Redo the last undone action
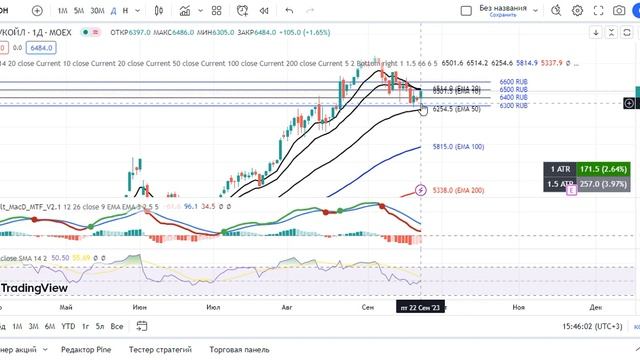Viewport: 640px width, 360px height. point(310,11)
